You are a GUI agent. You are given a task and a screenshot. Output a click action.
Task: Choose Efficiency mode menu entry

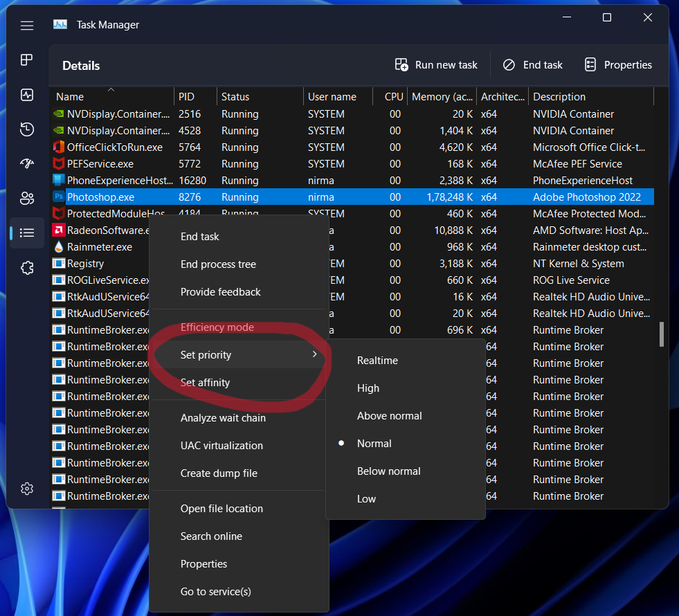coord(239,327)
